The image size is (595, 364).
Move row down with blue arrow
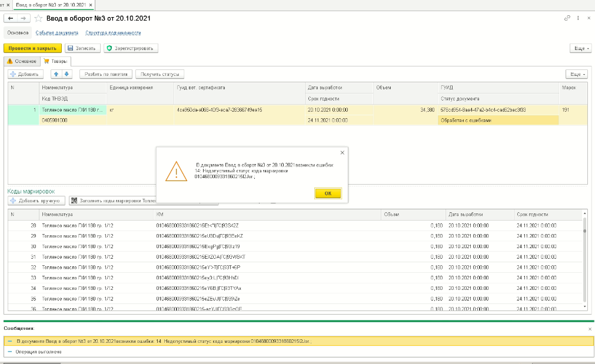(x=67, y=74)
